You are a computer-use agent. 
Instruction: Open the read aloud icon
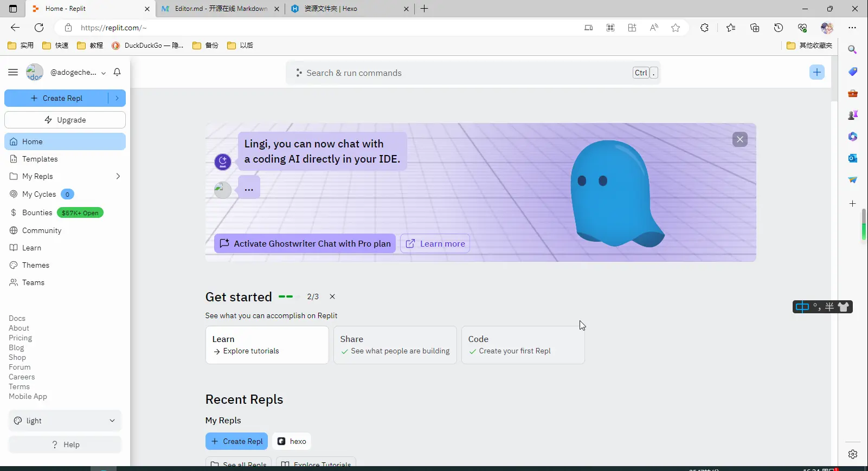point(654,28)
